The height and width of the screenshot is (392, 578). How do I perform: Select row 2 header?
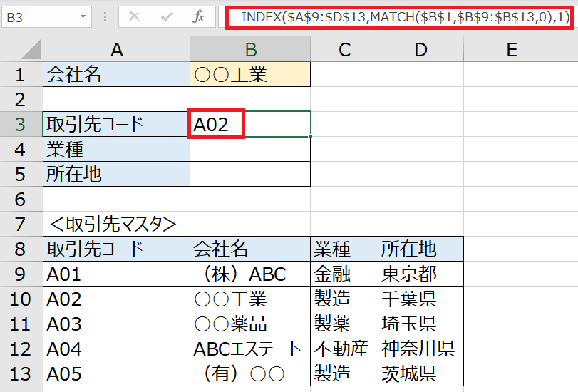pos(21,100)
